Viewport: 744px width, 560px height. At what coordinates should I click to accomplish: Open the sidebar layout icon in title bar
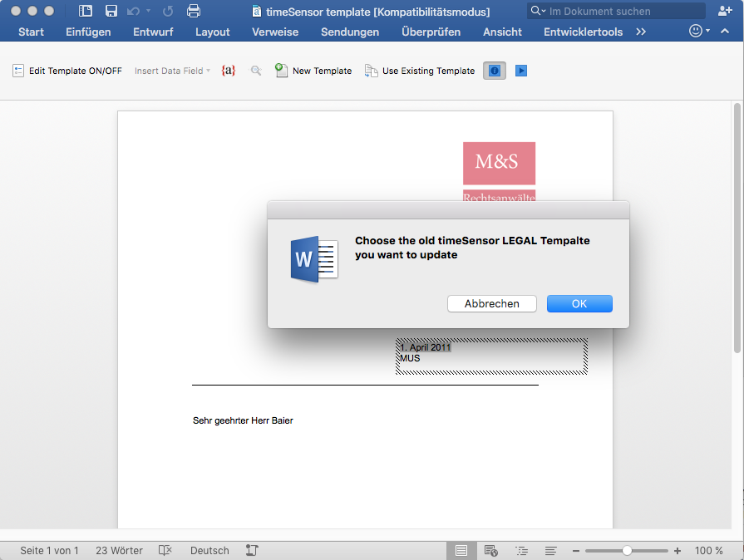tap(86, 11)
